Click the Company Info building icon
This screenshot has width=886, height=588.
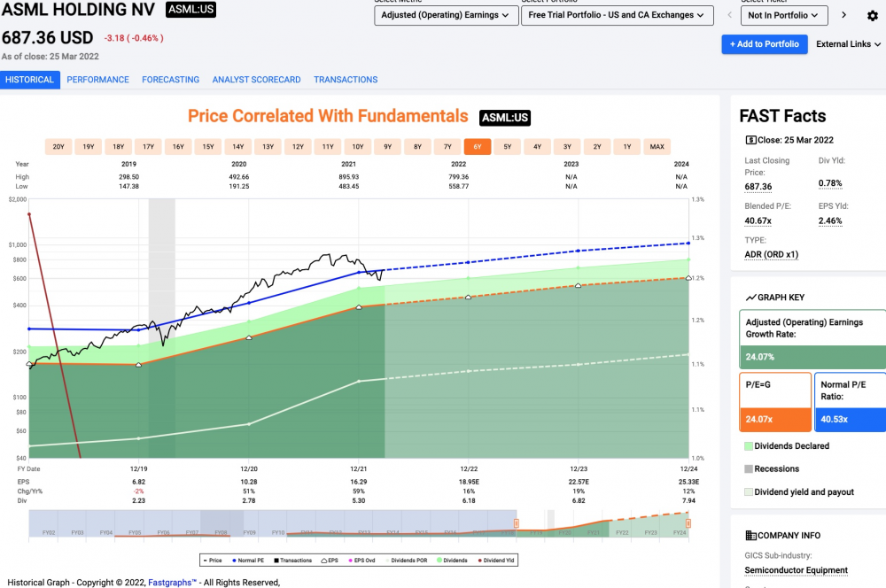click(751, 536)
